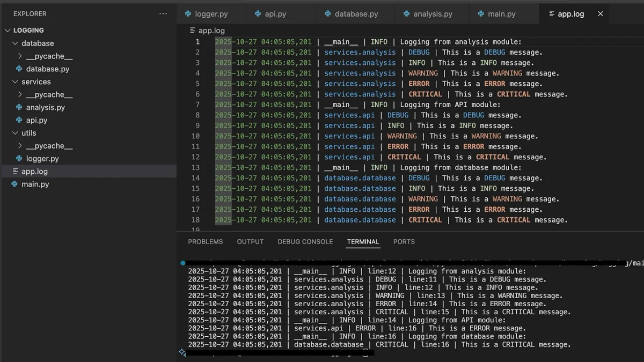This screenshot has height=362, width=644.
Task: Open the analysis.py editor tab
Action: click(x=433, y=14)
